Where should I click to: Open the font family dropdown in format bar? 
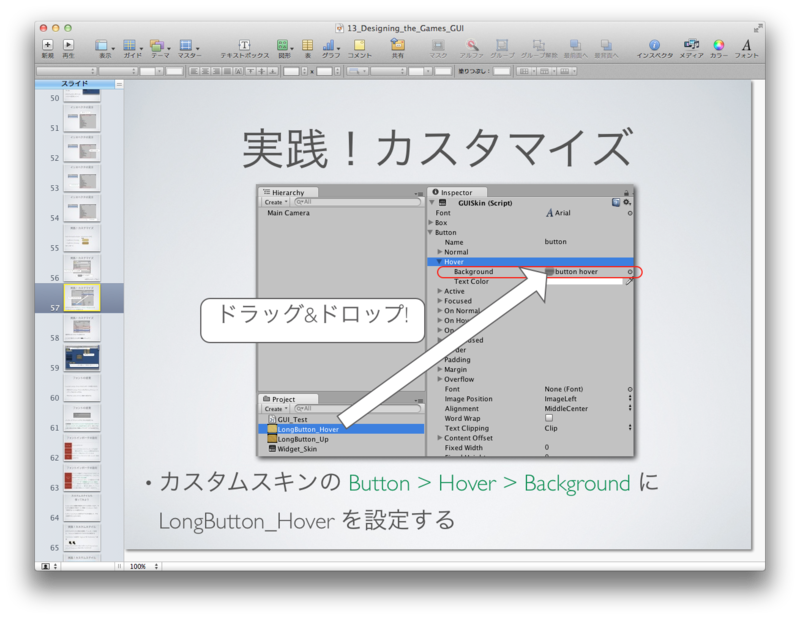click(66, 71)
